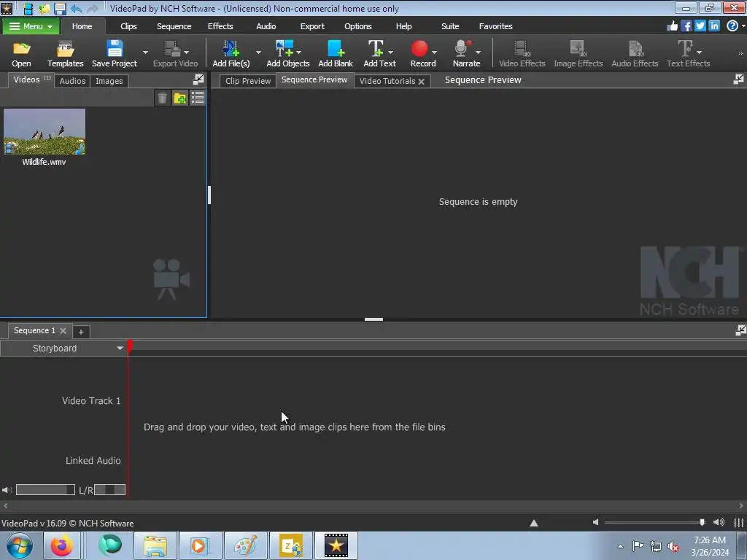Share via the Twitter icon

coord(700,26)
